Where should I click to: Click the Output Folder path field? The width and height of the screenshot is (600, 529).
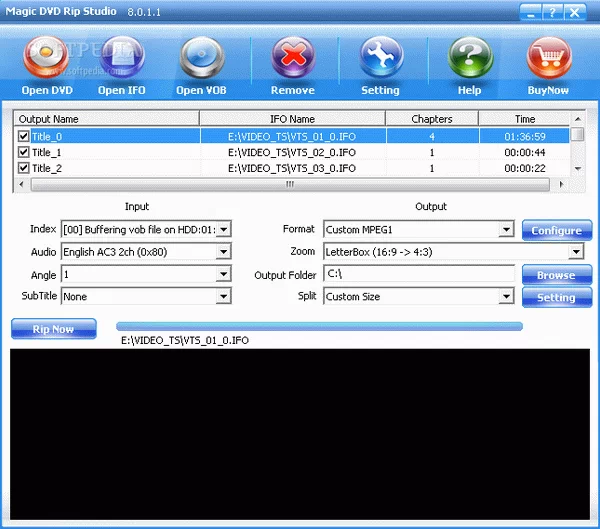(418, 274)
